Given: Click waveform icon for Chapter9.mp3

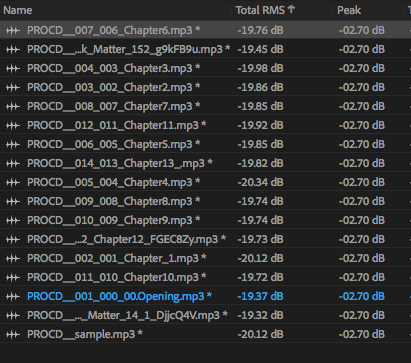Looking at the screenshot, I should (x=13, y=220).
